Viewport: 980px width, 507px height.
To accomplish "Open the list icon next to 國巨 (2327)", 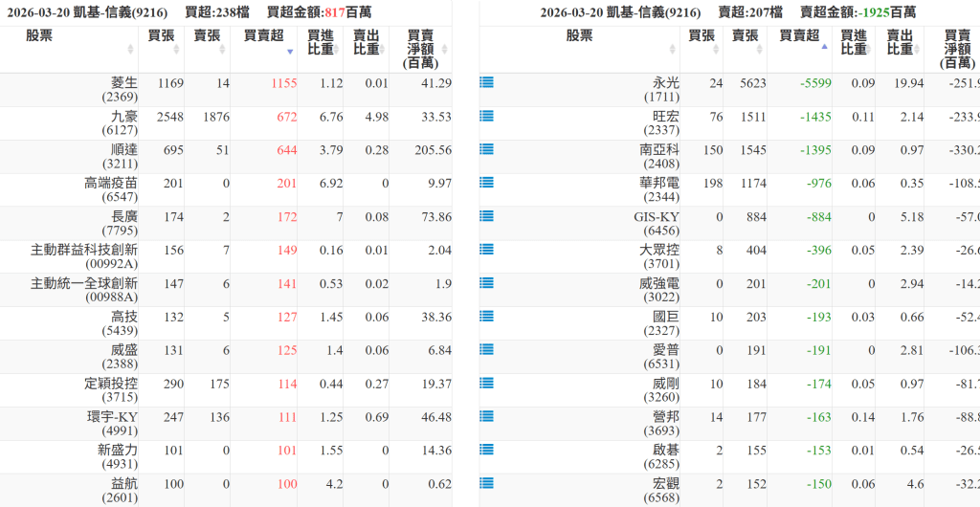I will 486,316.
